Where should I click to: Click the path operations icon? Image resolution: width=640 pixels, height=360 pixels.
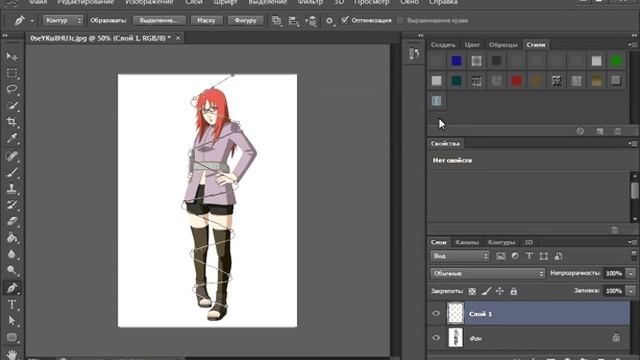pos(277,20)
